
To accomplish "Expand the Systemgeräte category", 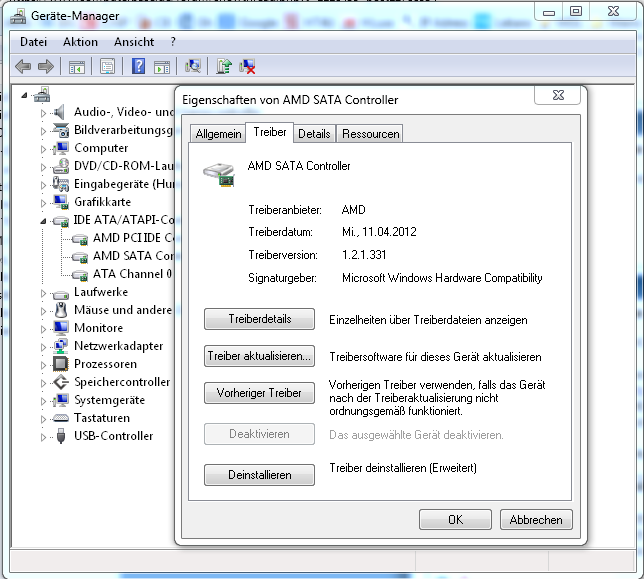I will (43, 401).
